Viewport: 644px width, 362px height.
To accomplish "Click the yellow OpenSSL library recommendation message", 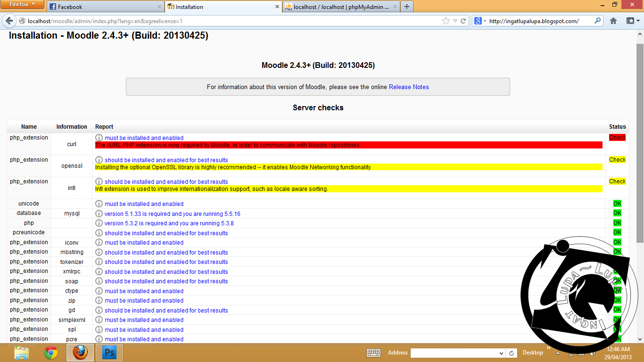I will coord(349,167).
